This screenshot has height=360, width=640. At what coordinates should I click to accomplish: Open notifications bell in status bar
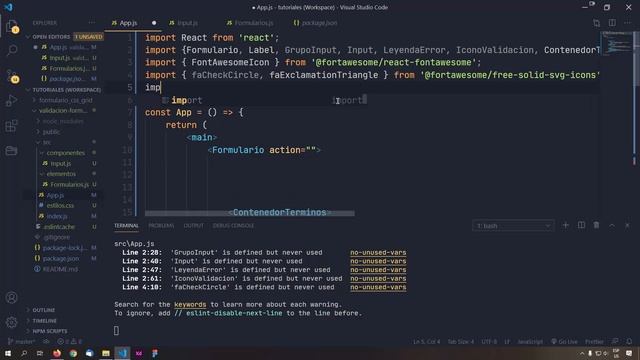[x=629, y=342]
